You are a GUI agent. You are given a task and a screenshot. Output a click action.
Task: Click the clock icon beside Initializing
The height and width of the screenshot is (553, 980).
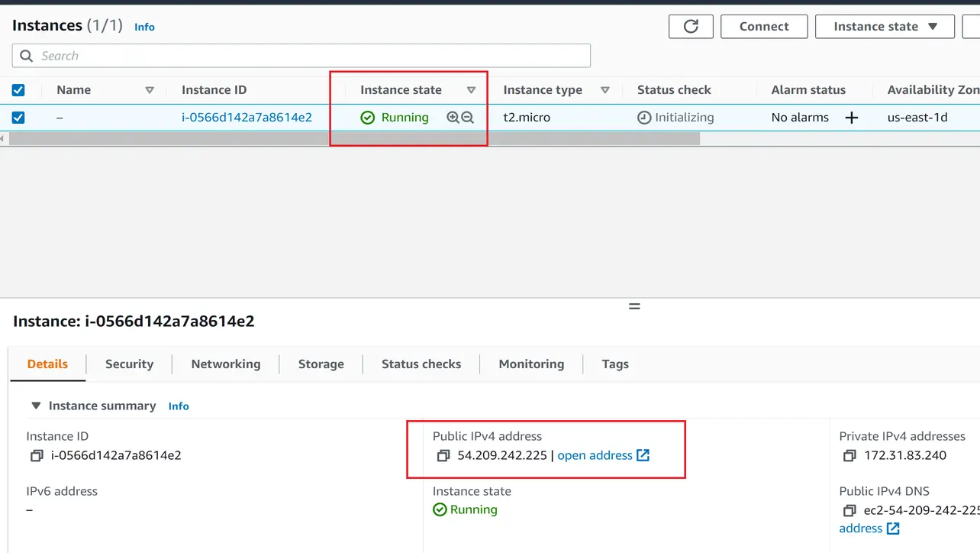pos(645,118)
